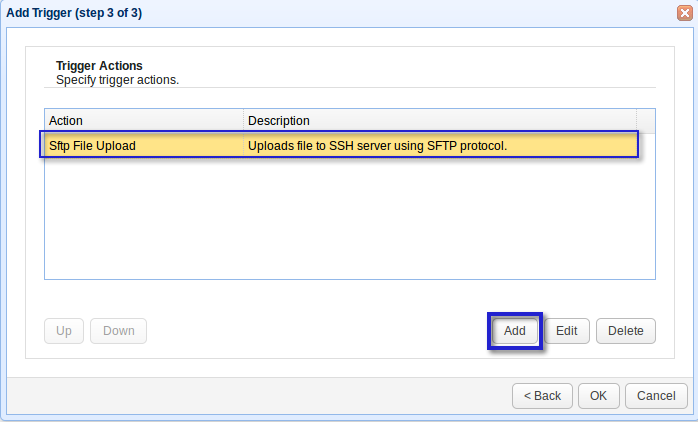Click the Action column header

tap(144, 121)
